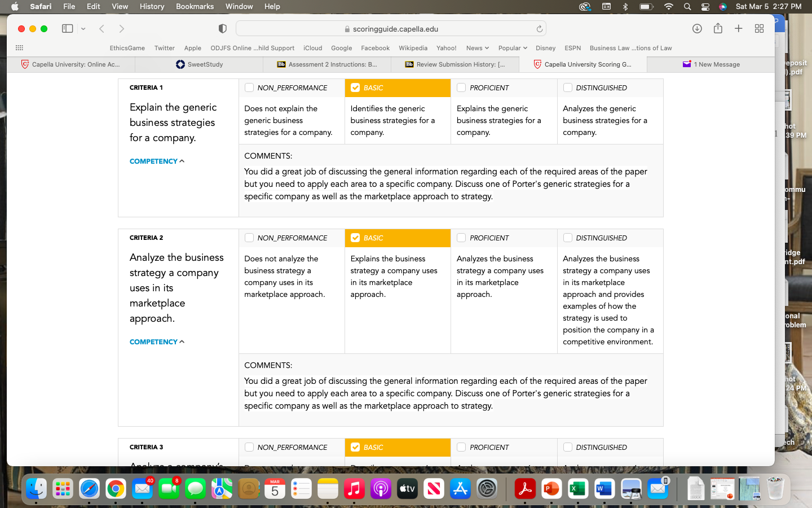Open Podcasts from the Dock

[x=381, y=489]
